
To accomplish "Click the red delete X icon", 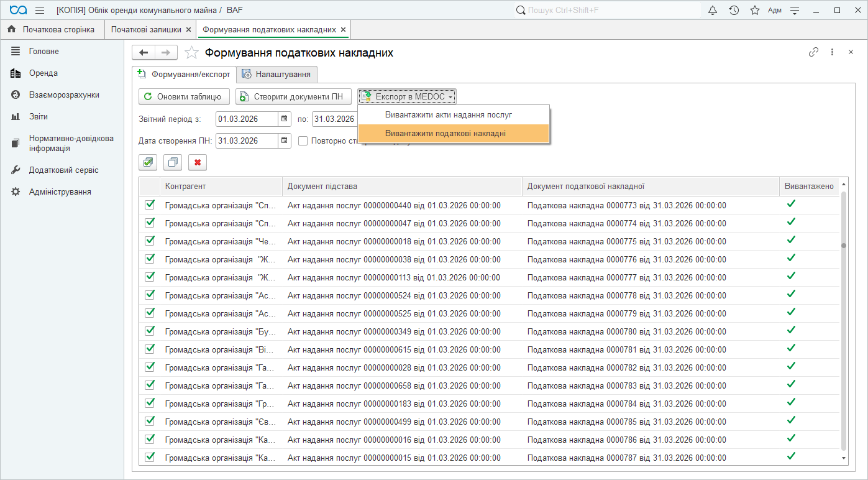I will (x=198, y=162).
